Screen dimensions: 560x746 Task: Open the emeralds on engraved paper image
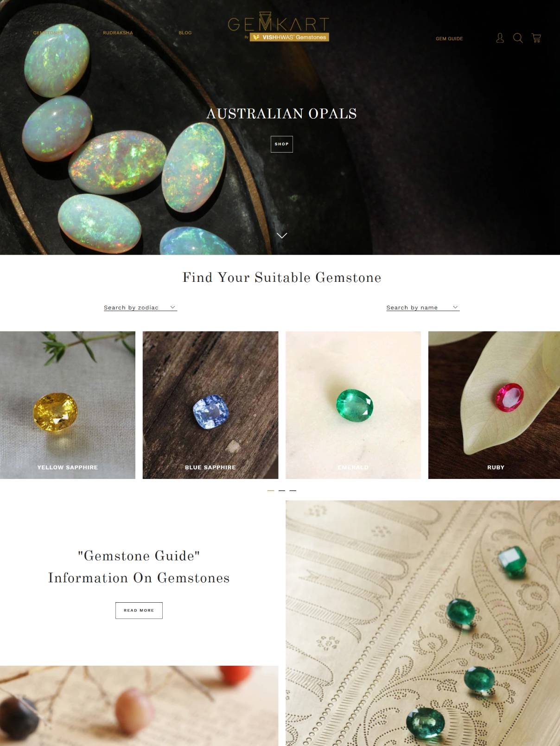(x=423, y=623)
